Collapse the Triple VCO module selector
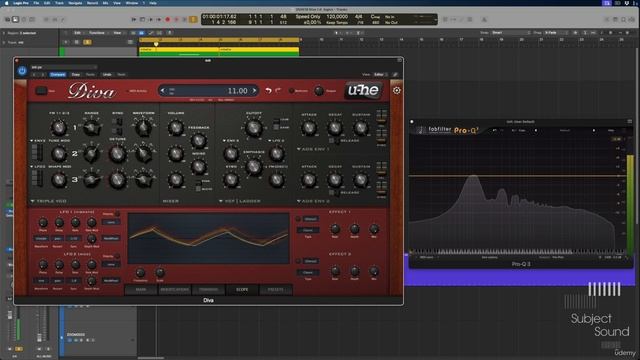Image resolution: width=640 pixels, height=360 pixels. (49, 201)
